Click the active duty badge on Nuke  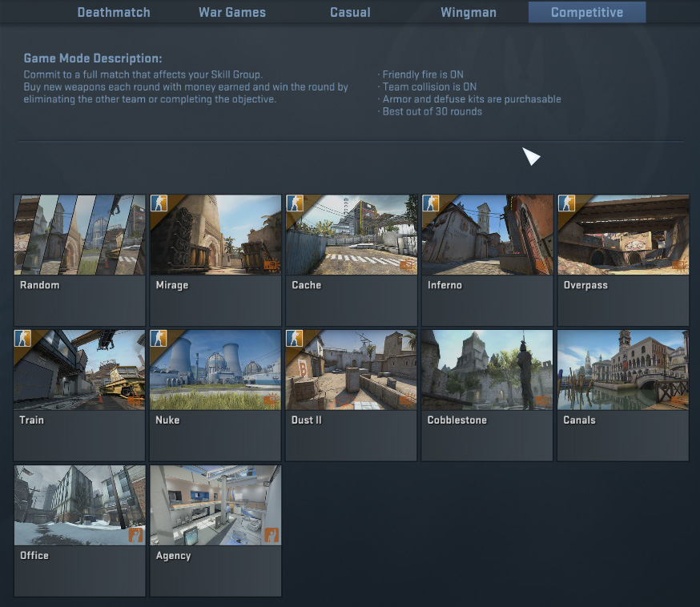159,338
